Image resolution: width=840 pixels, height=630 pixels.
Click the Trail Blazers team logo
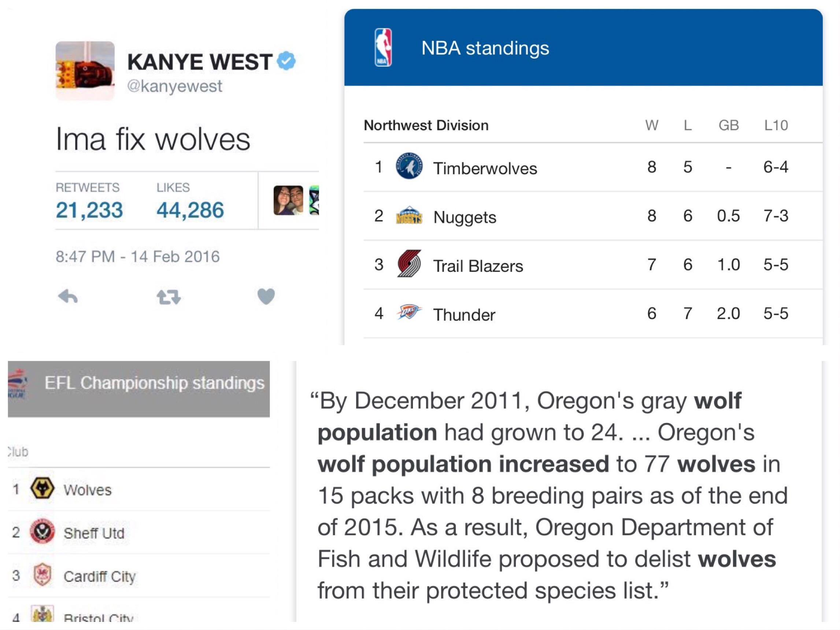[409, 264]
